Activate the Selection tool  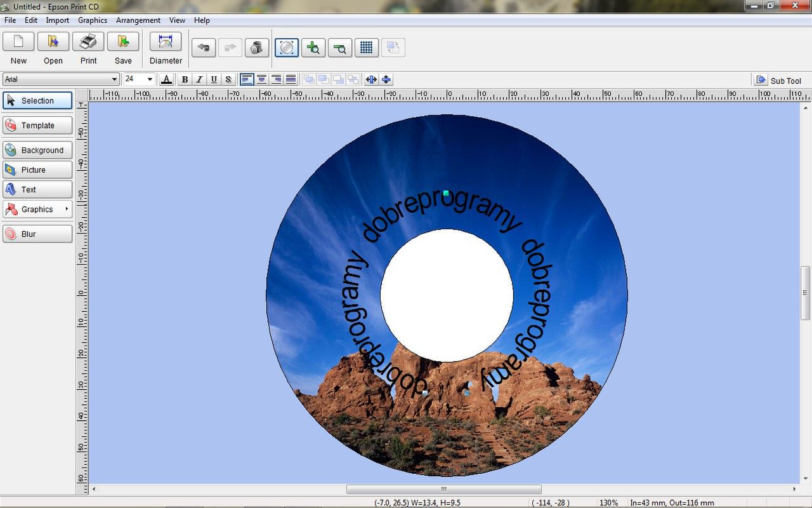(37, 100)
